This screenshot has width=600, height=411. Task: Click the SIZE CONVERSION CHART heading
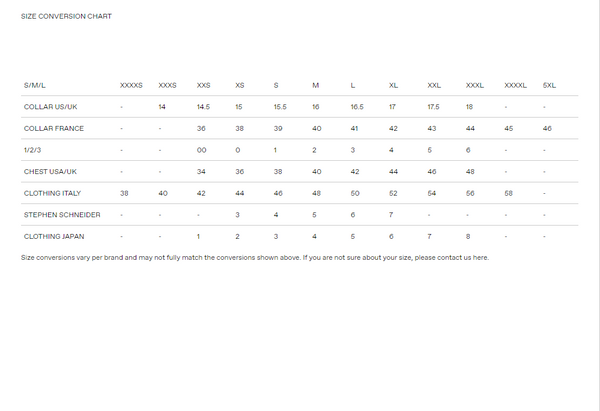(66, 16)
